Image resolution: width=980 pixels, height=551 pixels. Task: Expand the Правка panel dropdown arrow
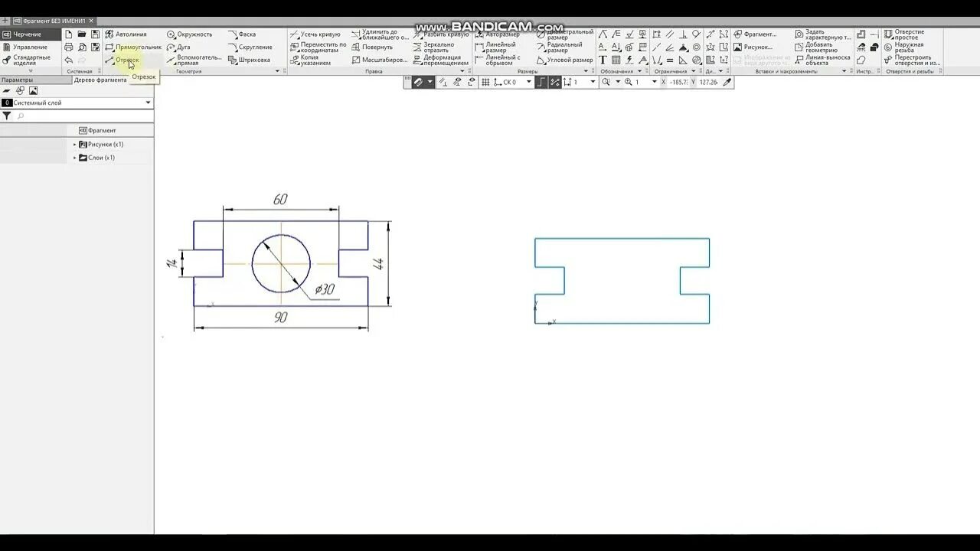tap(462, 71)
